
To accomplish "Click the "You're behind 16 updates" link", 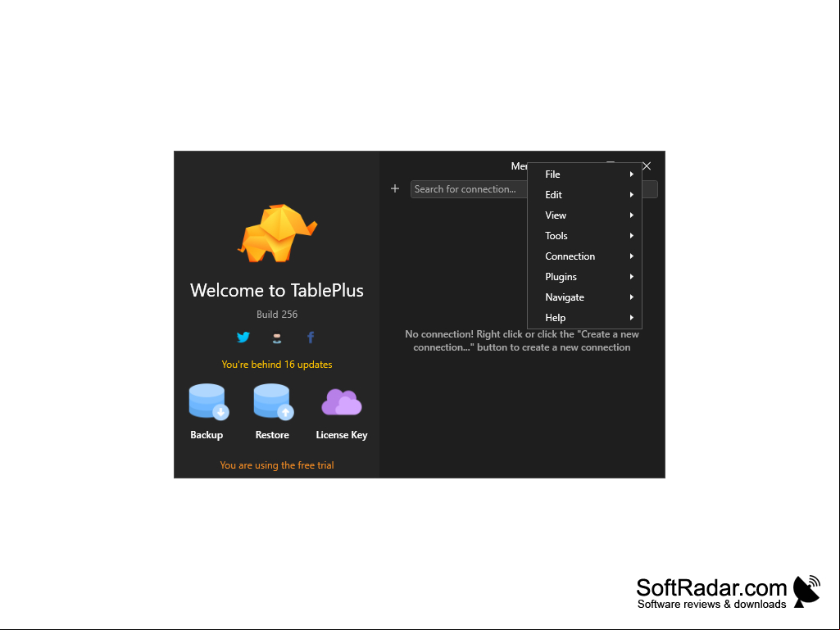I will (277, 365).
